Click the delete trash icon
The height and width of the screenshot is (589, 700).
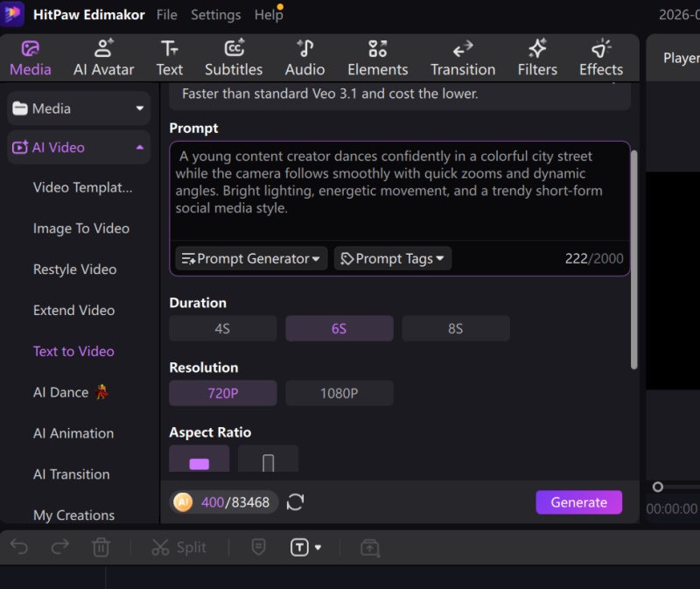tap(101, 547)
